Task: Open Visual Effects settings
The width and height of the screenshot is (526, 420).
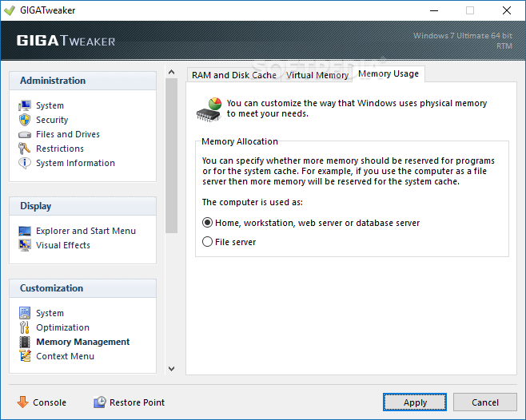Action: point(63,245)
